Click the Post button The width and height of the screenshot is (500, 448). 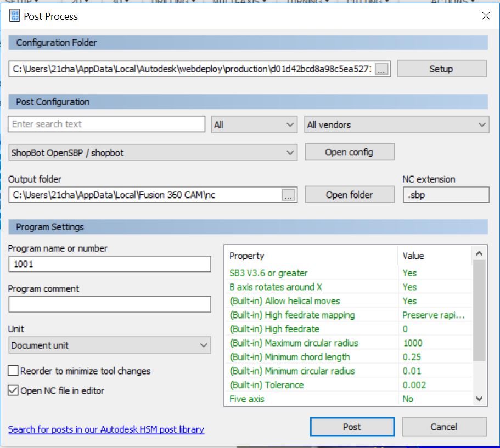352,427
